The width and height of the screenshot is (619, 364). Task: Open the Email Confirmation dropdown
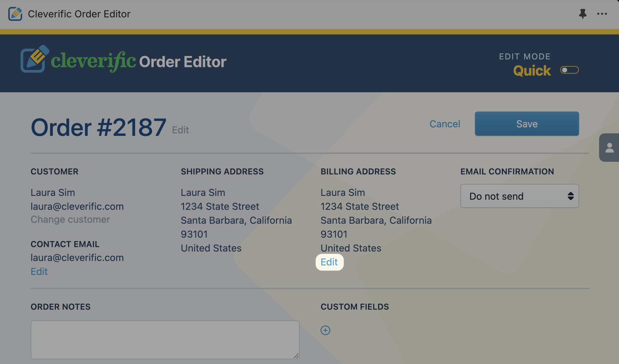(x=519, y=196)
